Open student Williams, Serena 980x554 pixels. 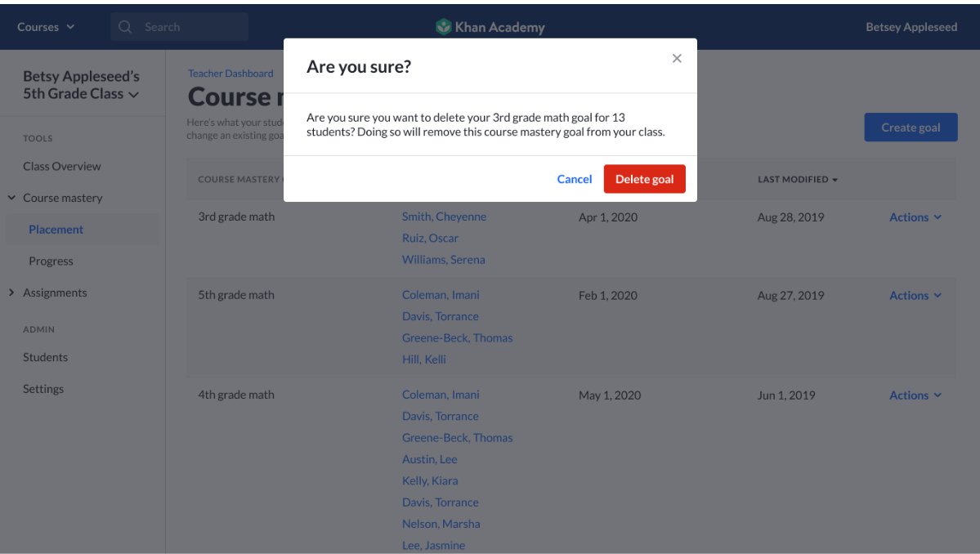pyautogui.click(x=443, y=260)
